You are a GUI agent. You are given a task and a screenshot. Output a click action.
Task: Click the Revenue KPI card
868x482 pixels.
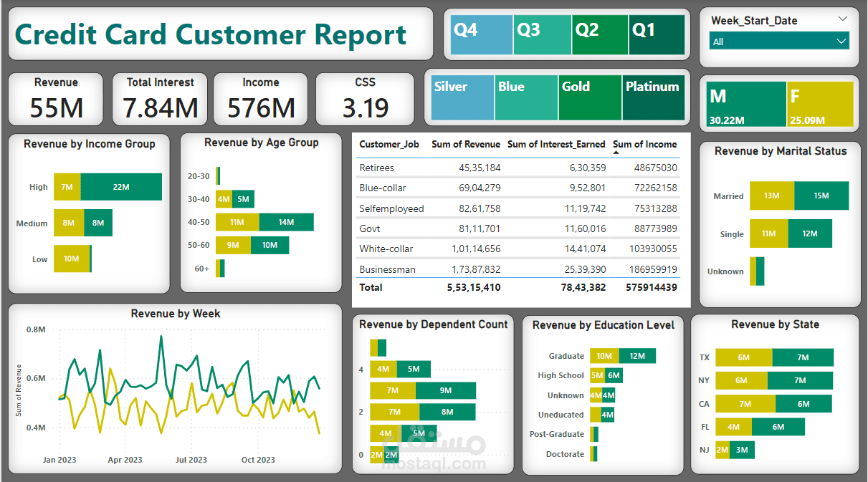[55, 99]
